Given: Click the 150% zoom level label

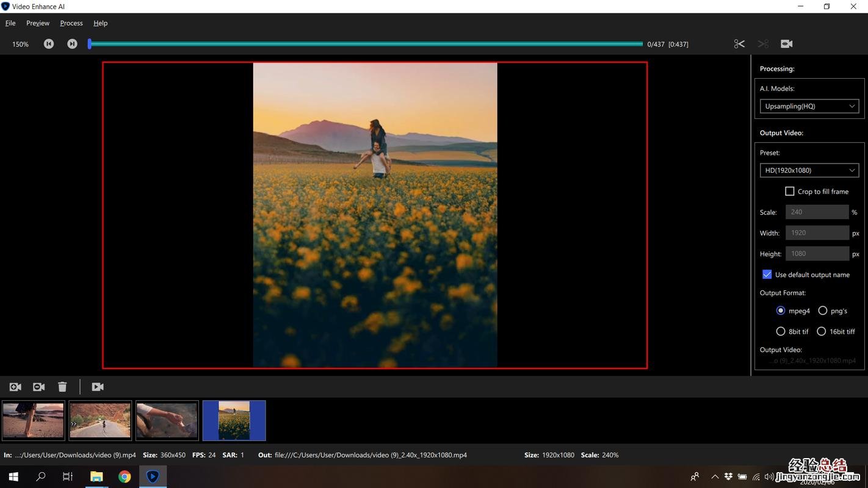Looking at the screenshot, I should pyautogui.click(x=21, y=45).
